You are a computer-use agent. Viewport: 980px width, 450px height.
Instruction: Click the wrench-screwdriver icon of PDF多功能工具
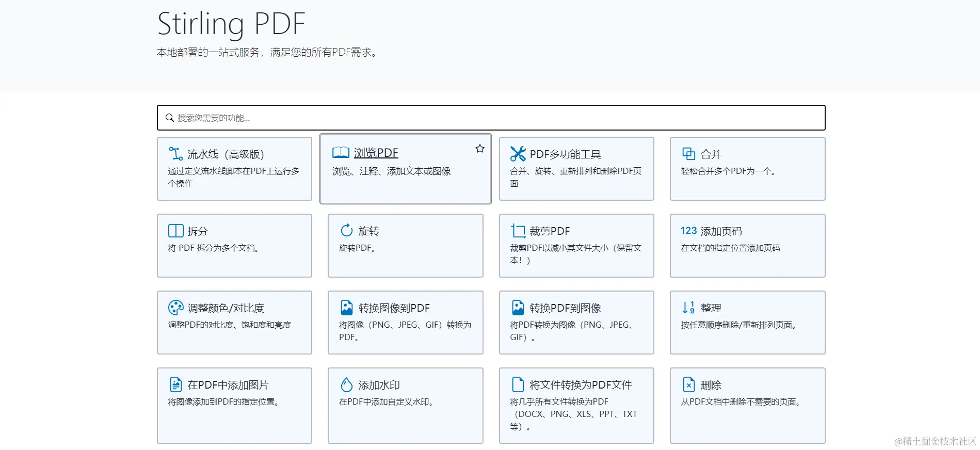(518, 154)
